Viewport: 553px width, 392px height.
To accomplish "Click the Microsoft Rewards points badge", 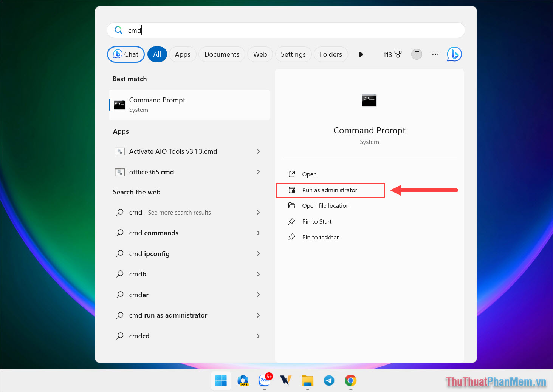I will click(392, 54).
